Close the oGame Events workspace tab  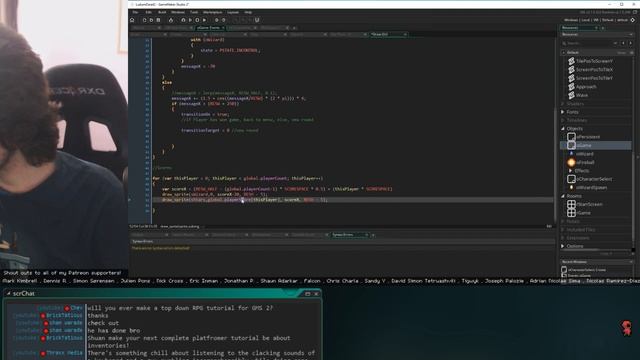(223, 28)
